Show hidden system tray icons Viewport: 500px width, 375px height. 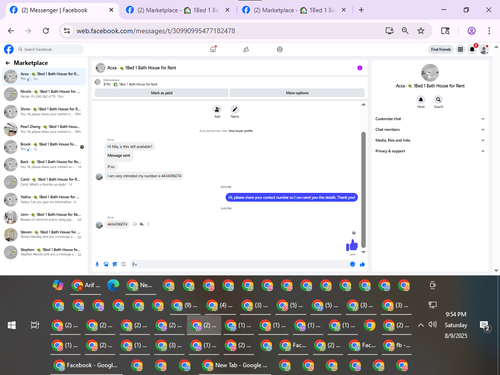pyautogui.click(x=421, y=325)
